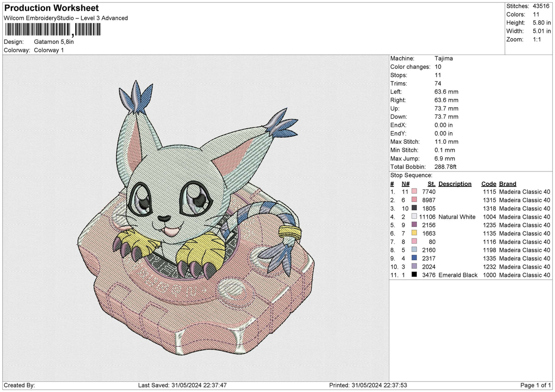Click code 1000 in the stop sequence
This screenshot has height=392, width=555.
[x=489, y=275]
